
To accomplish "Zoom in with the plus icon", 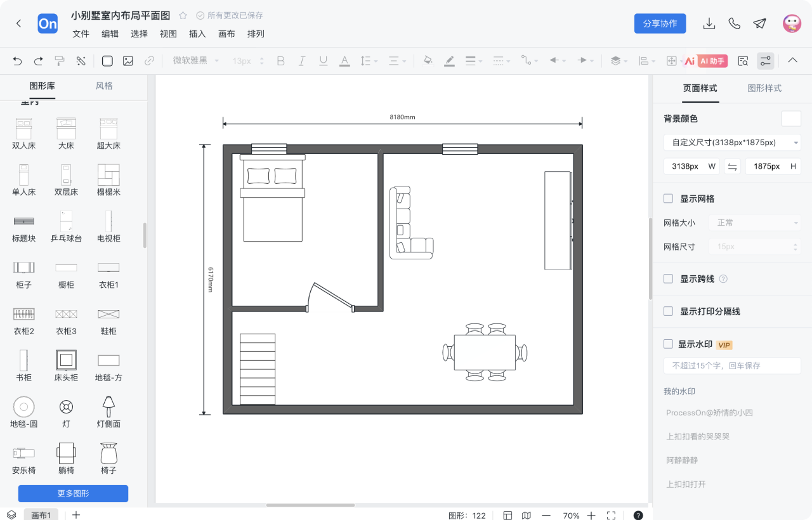I will point(591,516).
